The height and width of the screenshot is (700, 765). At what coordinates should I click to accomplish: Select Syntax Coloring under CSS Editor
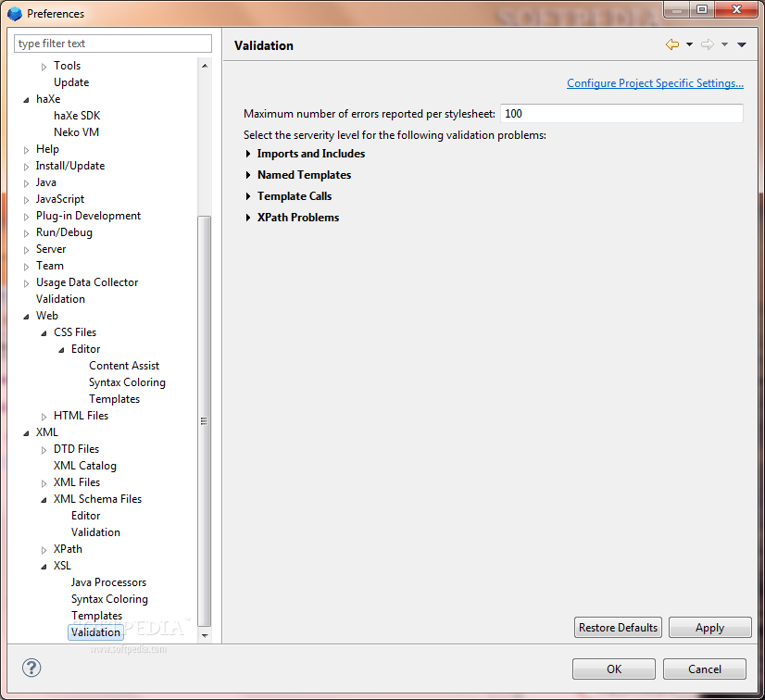tap(127, 382)
